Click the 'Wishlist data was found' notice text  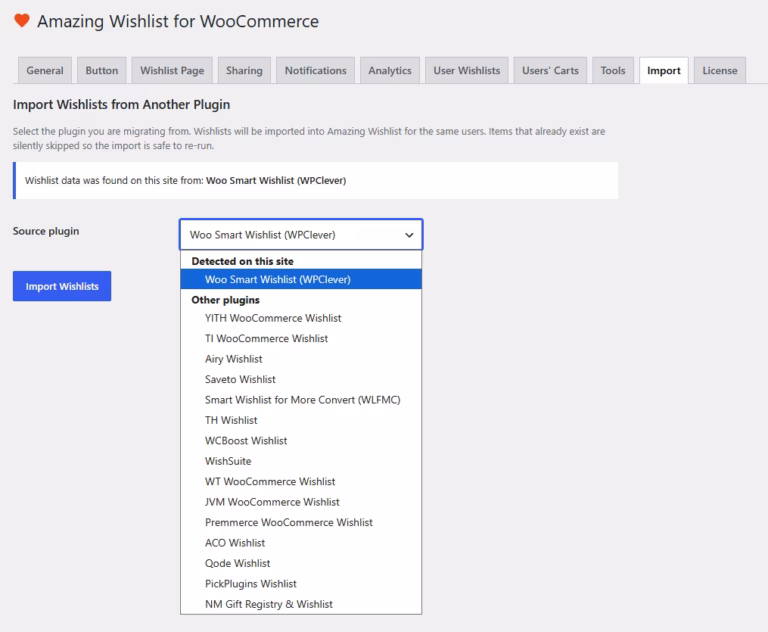(185, 180)
